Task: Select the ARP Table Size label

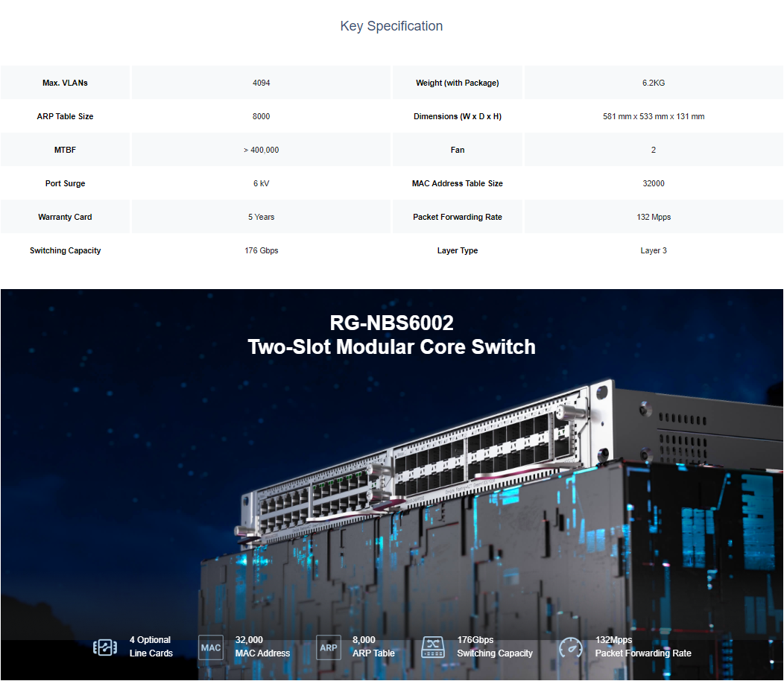Action: (65, 116)
